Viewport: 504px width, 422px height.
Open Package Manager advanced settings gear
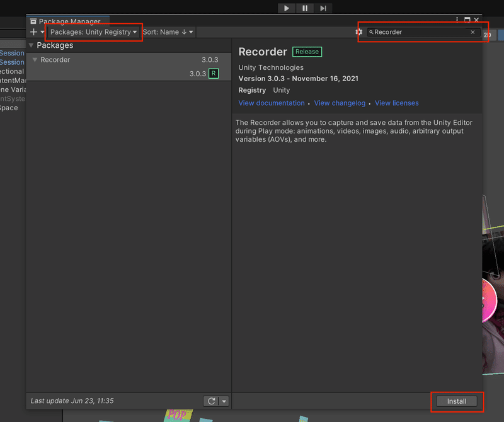pyautogui.click(x=358, y=32)
